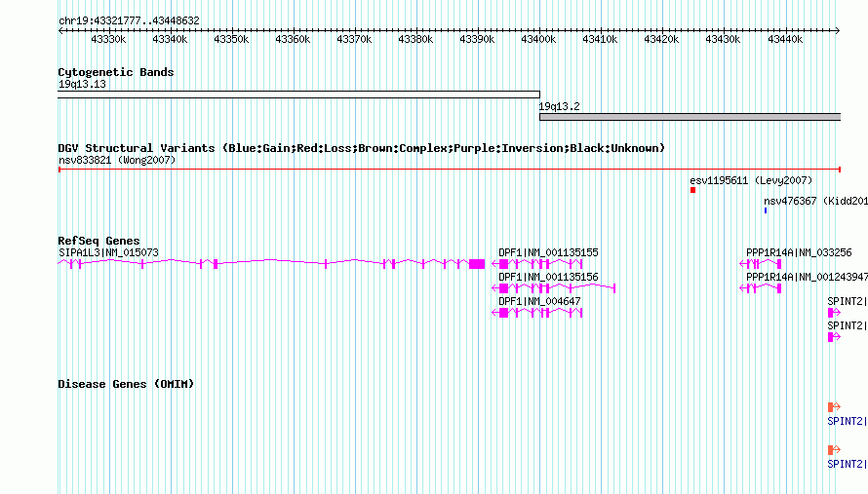Image resolution: width=868 pixels, height=494 pixels.
Task: Select the RefSeq Genes track title
Action: tap(99, 241)
